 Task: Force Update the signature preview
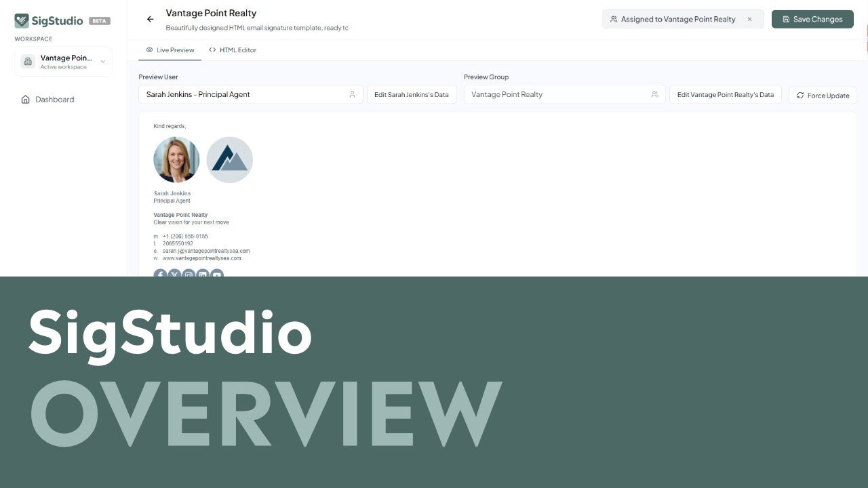pos(823,96)
